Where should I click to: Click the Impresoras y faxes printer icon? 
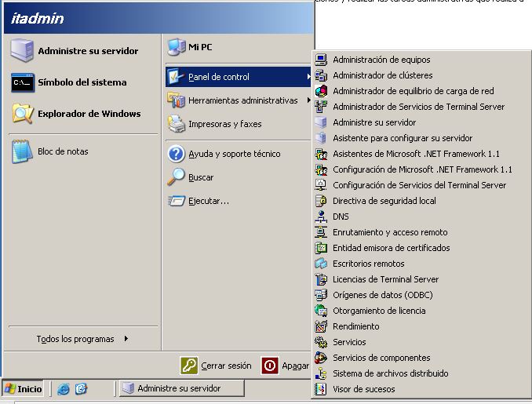point(177,124)
